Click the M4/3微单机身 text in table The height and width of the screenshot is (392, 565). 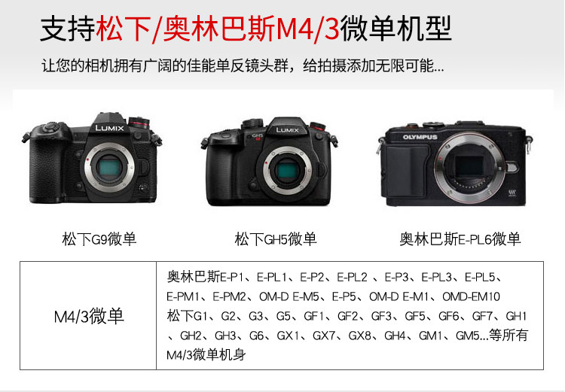[206, 355]
